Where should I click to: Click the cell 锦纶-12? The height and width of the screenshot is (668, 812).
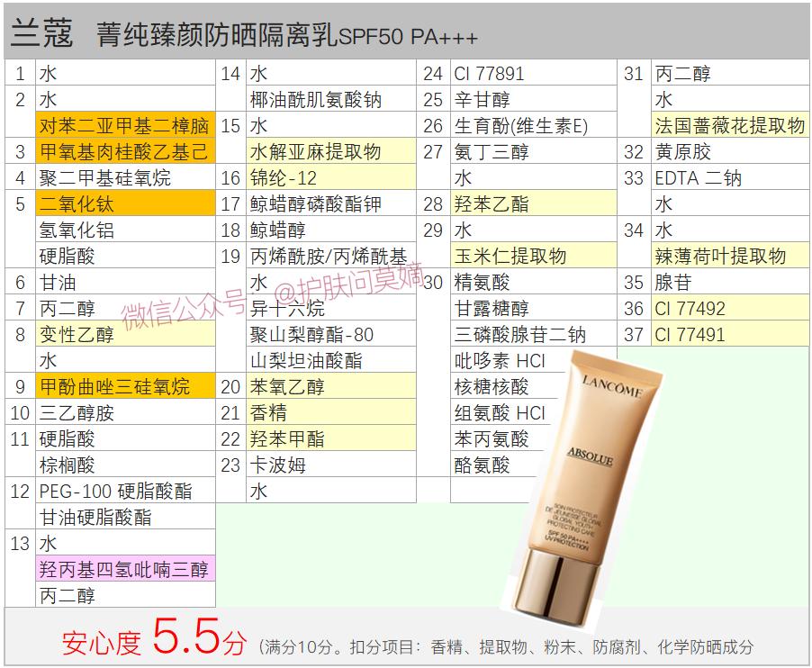[331, 177]
